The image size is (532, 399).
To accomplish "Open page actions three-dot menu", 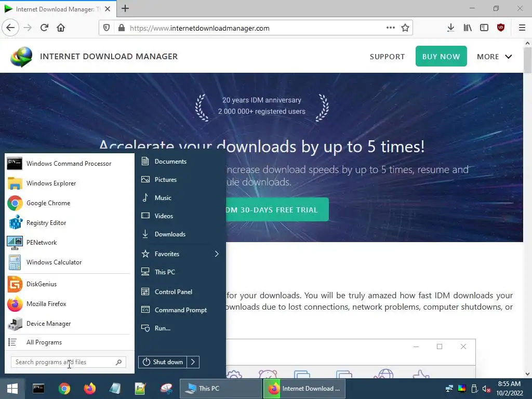I will (391, 28).
